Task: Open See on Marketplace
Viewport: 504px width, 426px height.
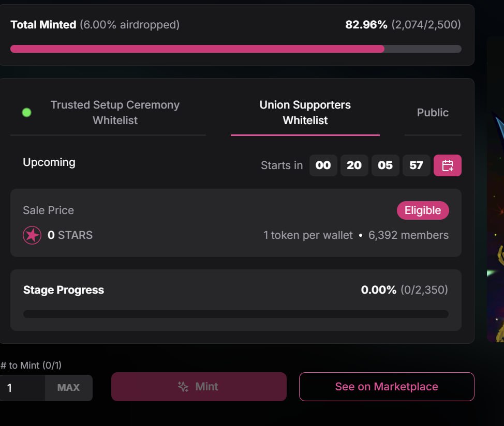Action: (386, 387)
